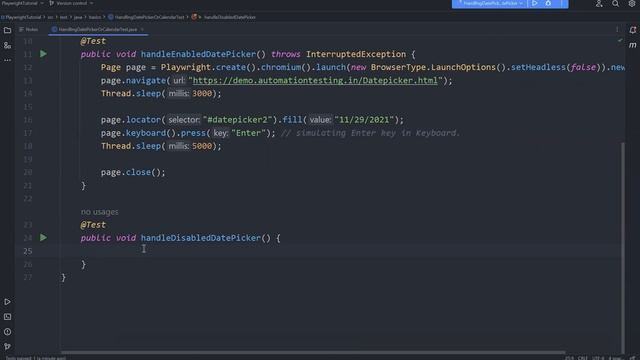Click the "11/29/2021" value string
The image size is (640, 360).
pos(364,120)
